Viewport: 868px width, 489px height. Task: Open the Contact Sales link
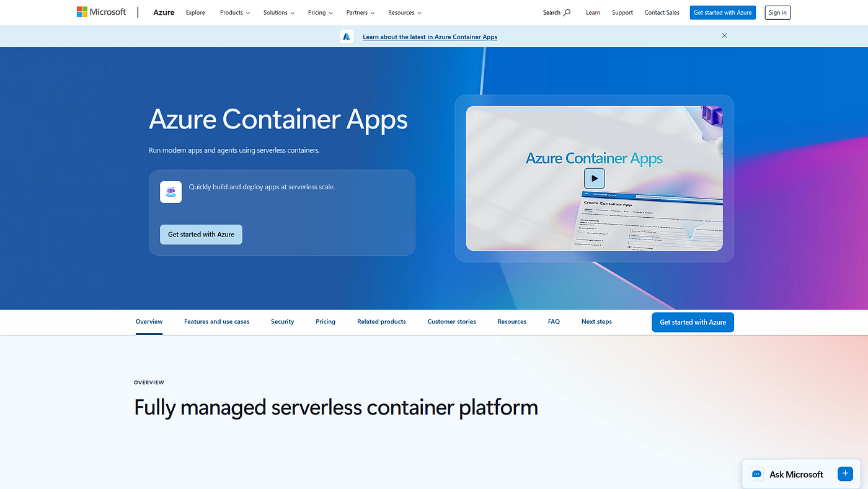point(662,12)
